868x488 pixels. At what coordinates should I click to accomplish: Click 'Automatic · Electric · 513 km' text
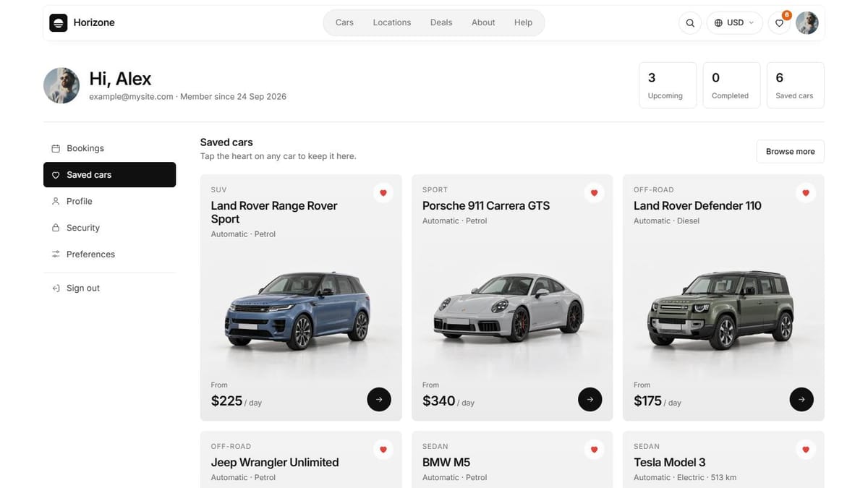point(685,478)
